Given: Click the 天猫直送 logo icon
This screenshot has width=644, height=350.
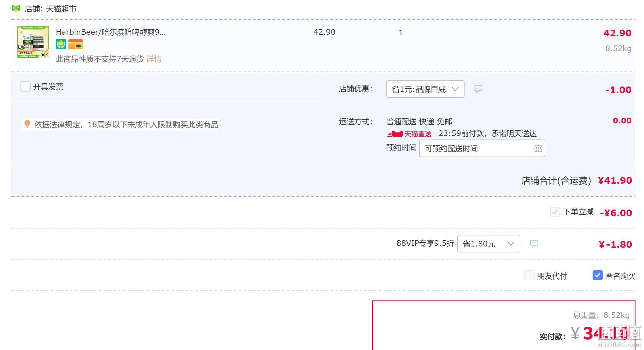Looking at the screenshot, I should tap(409, 134).
